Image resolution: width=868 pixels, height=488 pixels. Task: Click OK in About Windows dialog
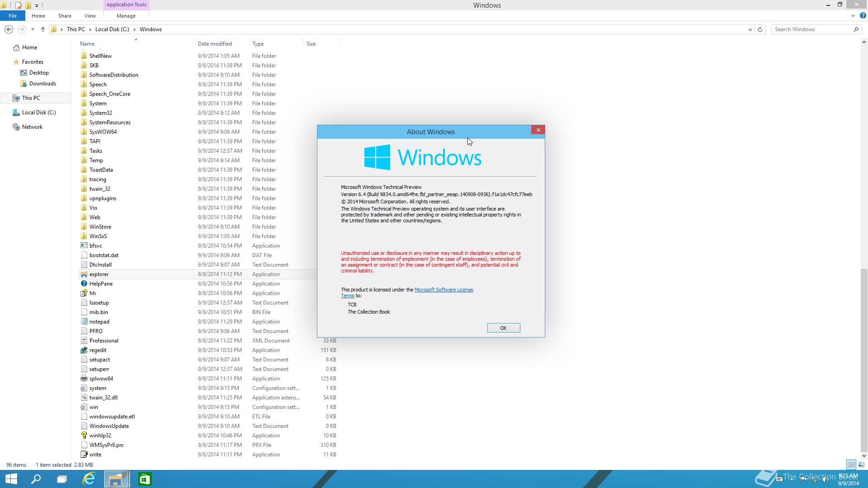click(504, 328)
